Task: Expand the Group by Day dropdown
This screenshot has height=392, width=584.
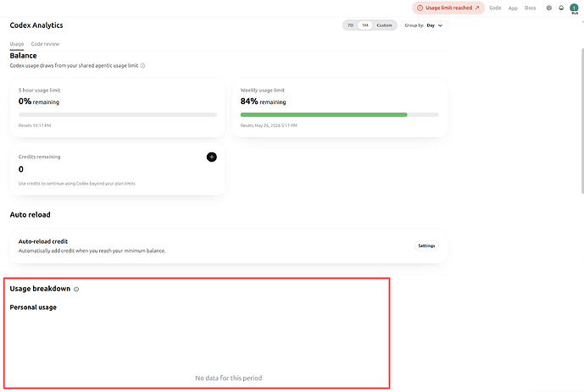Action: [424, 25]
